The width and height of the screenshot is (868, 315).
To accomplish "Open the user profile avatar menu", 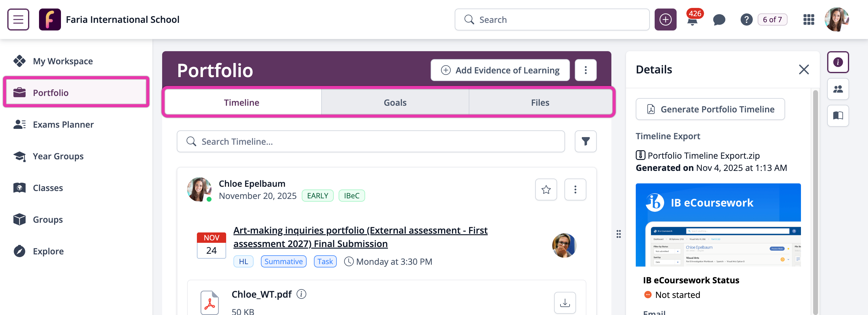I will point(836,20).
